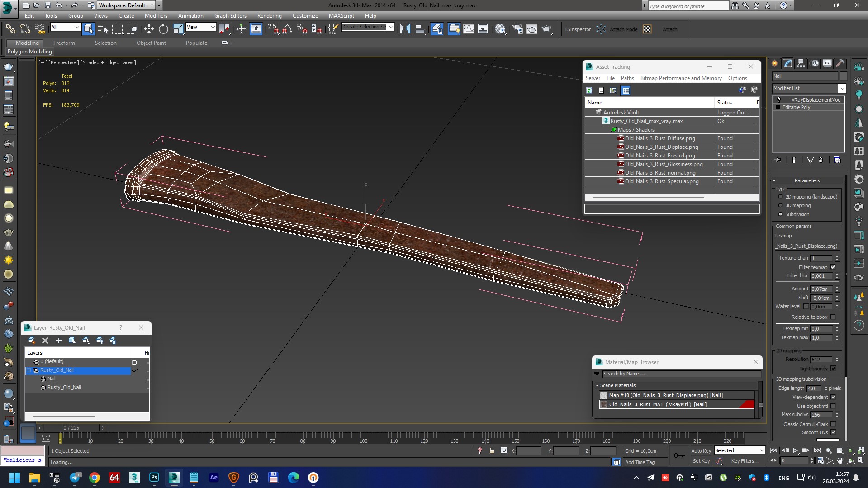Open the Workspace Default dropdown

(x=152, y=5)
